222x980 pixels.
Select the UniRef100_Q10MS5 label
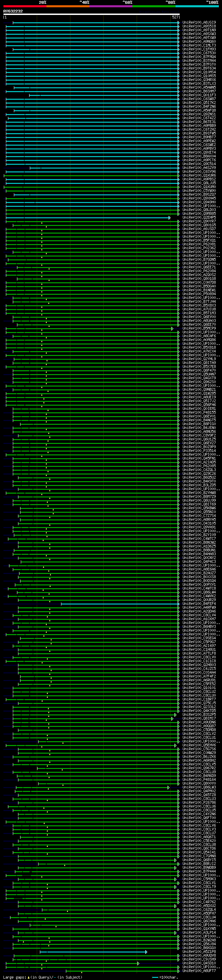[x=199, y=76]
